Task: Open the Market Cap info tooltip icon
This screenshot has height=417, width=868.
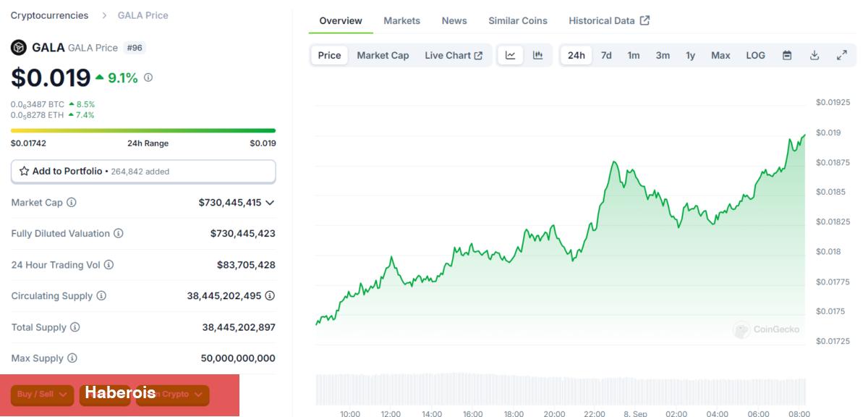Action: coord(72,203)
